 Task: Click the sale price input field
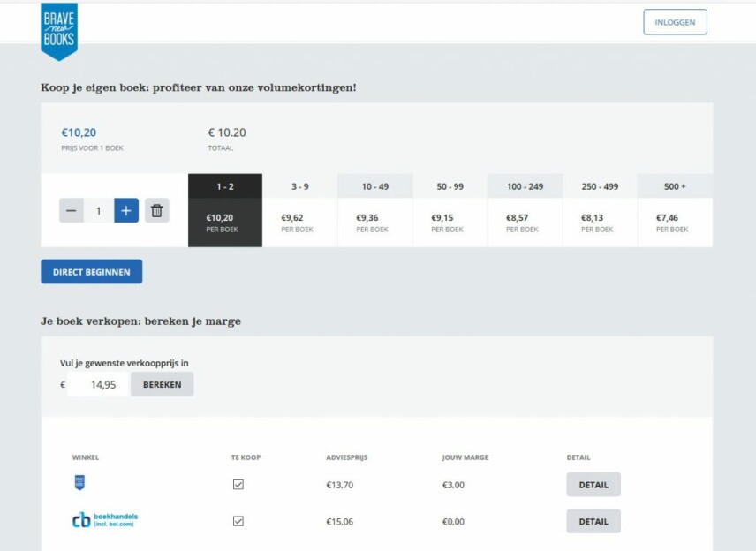click(99, 384)
